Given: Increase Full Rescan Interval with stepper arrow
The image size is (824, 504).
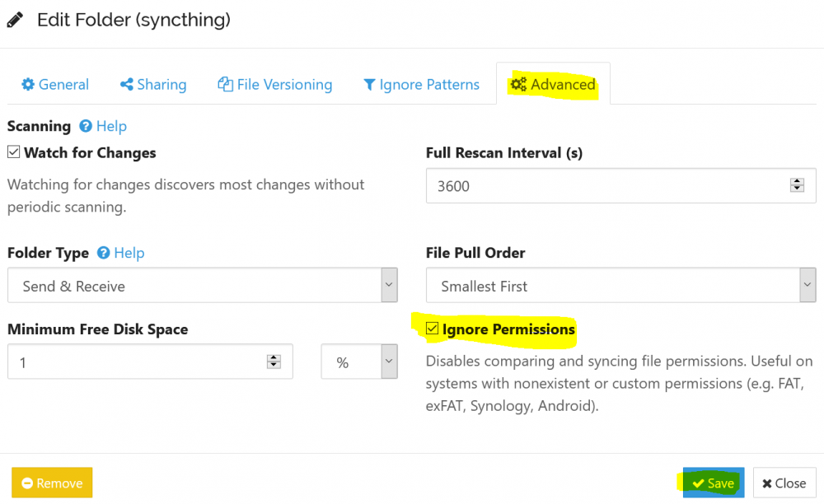Looking at the screenshot, I should (x=797, y=181).
